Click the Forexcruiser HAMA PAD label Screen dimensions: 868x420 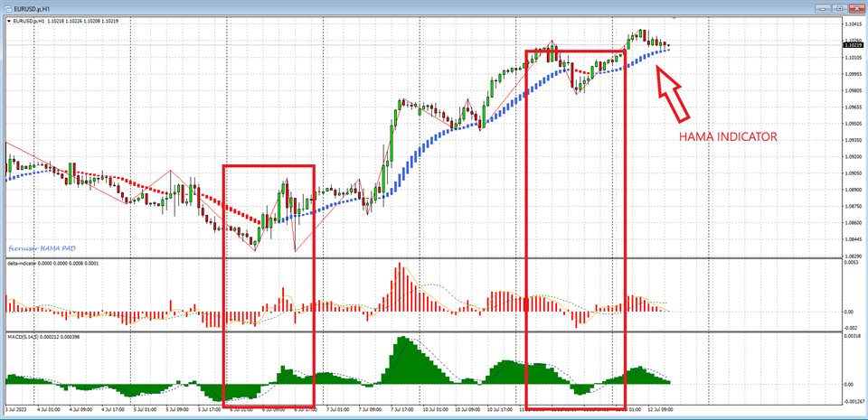tap(43, 247)
